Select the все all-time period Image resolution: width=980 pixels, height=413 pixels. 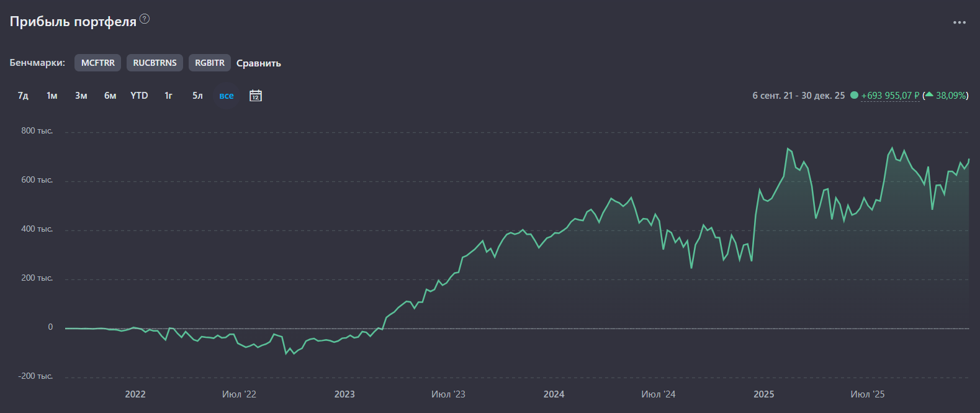pyautogui.click(x=227, y=96)
